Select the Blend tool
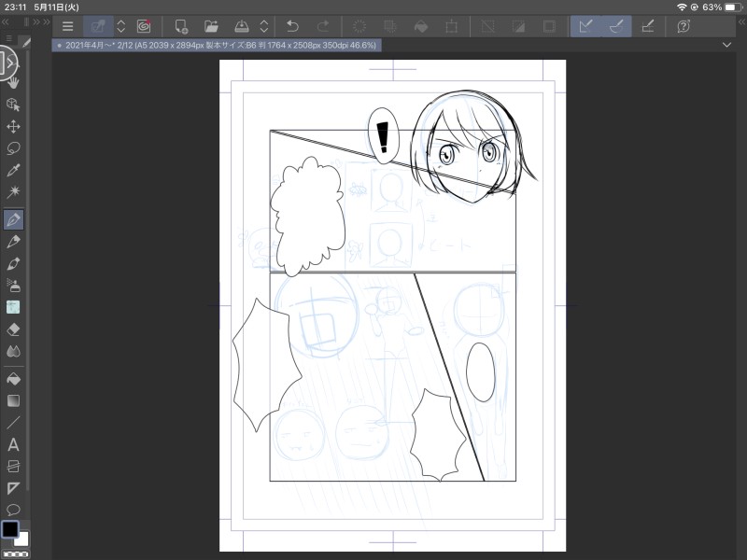The width and height of the screenshot is (747, 560). pyautogui.click(x=13, y=352)
